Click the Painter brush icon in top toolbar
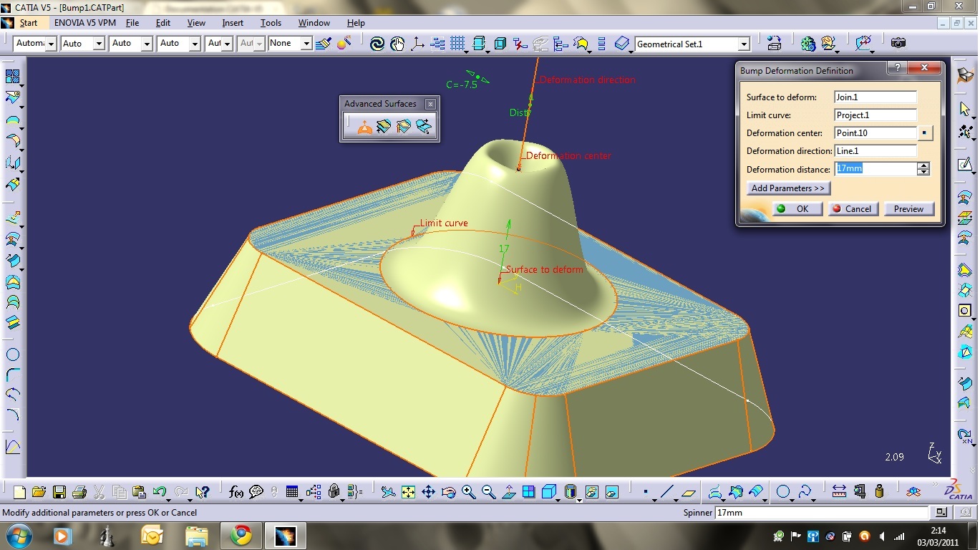This screenshot has height=550, width=980. (x=323, y=44)
